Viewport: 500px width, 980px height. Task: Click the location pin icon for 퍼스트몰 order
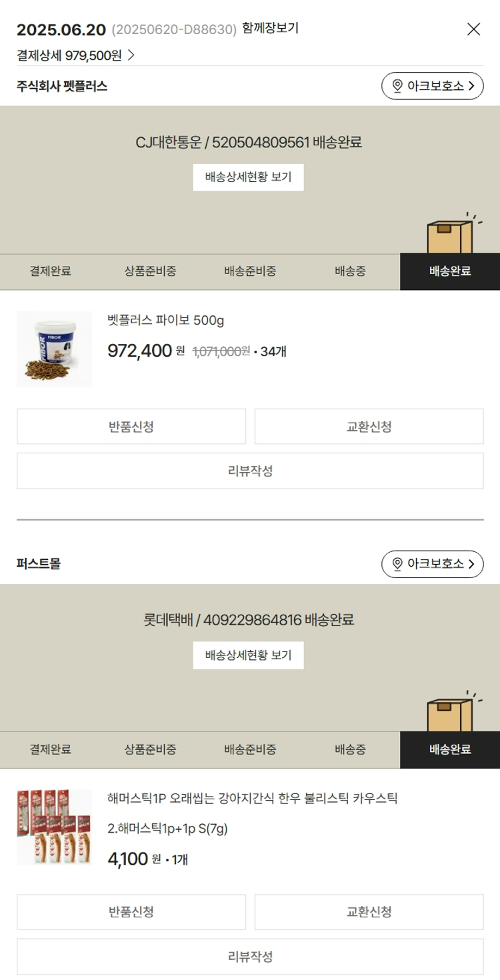(x=397, y=564)
